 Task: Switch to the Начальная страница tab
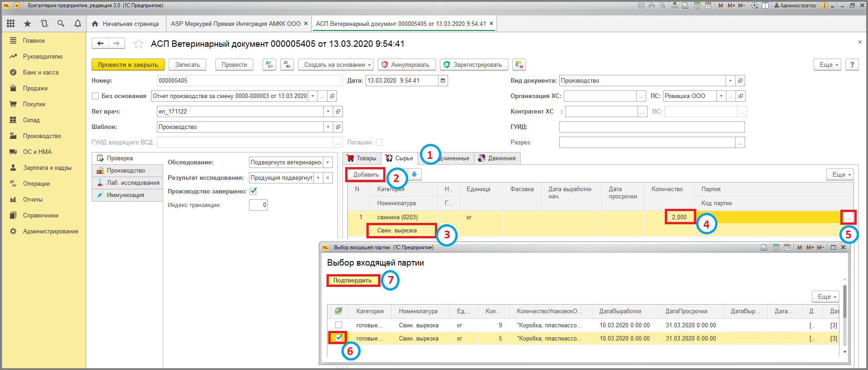tap(126, 24)
